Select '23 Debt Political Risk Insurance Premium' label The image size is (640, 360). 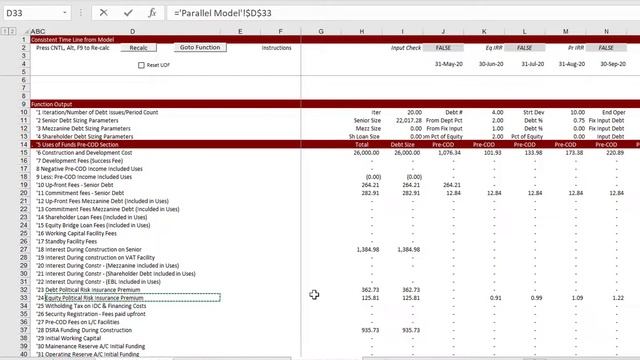tap(88, 290)
